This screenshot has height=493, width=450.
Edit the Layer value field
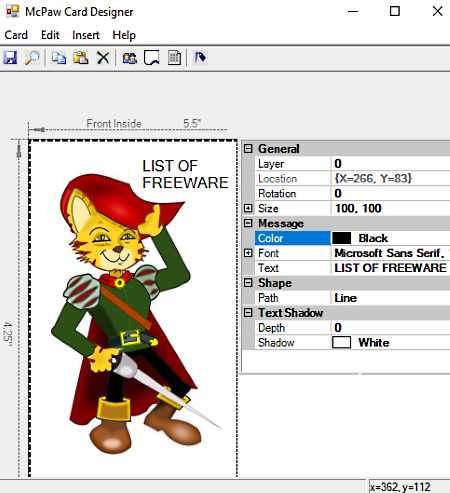(x=391, y=164)
